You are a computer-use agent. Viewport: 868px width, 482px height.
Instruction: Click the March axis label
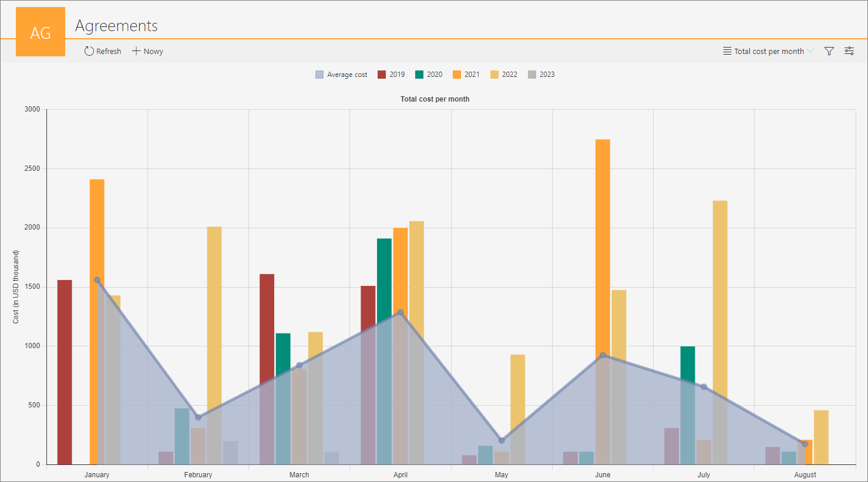300,475
